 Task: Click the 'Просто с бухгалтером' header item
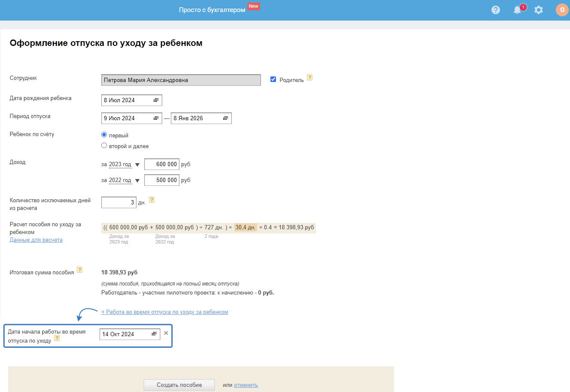coord(212,10)
